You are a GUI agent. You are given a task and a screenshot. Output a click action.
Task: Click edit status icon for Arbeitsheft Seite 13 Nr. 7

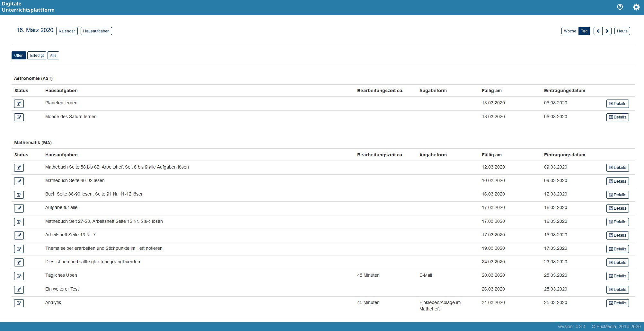coord(19,235)
